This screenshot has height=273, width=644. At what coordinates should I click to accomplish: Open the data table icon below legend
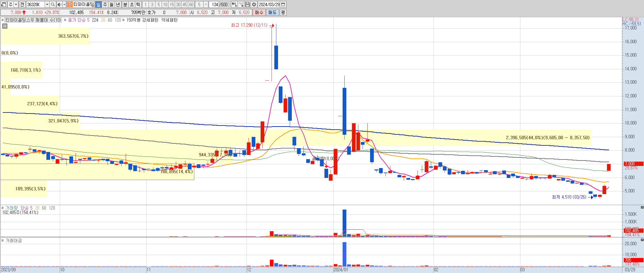tap(5, 26)
